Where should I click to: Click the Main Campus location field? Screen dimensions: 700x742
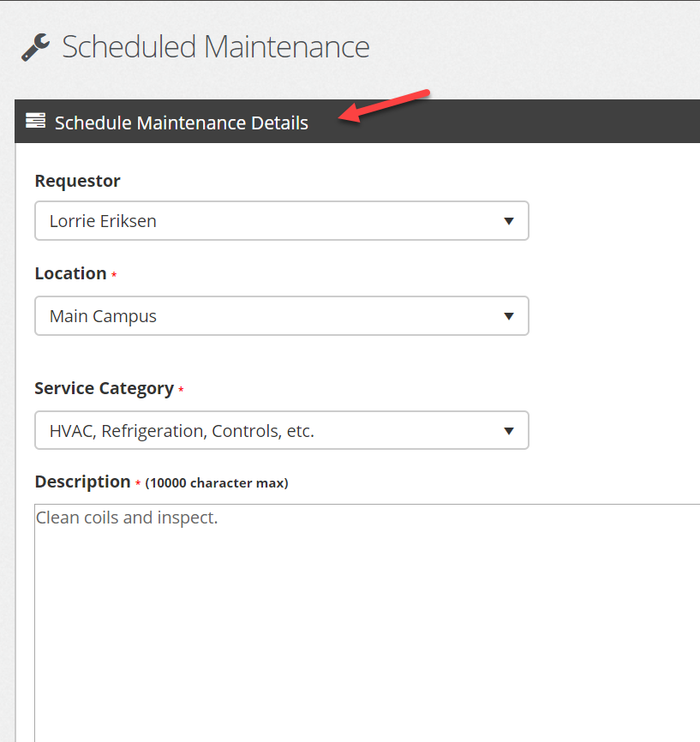click(x=282, y=316)
